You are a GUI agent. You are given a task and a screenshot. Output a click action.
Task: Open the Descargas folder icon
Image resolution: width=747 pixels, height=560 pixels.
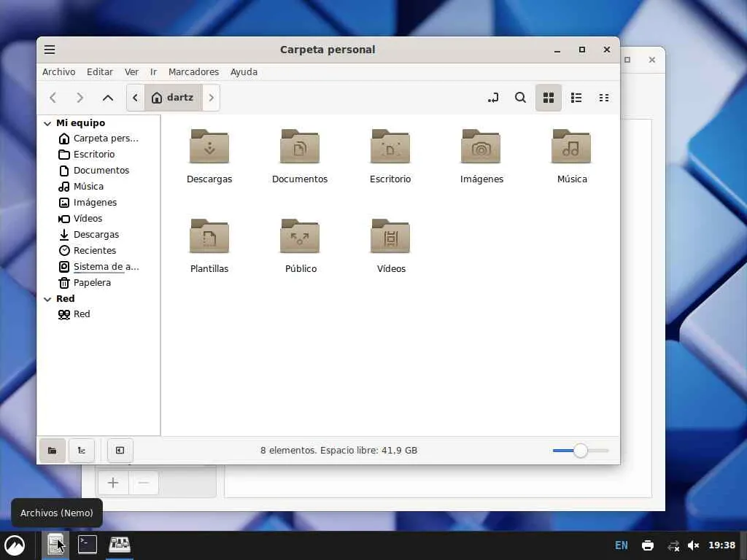pos(209,147)
